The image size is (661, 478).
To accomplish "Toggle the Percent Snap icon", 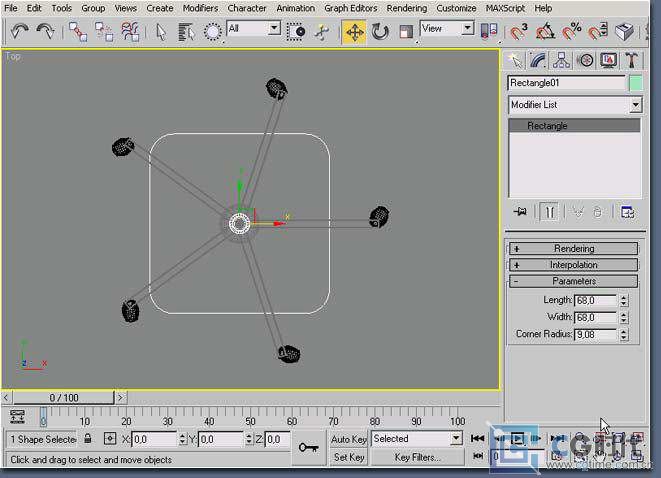I will click(x=572, y=32).
